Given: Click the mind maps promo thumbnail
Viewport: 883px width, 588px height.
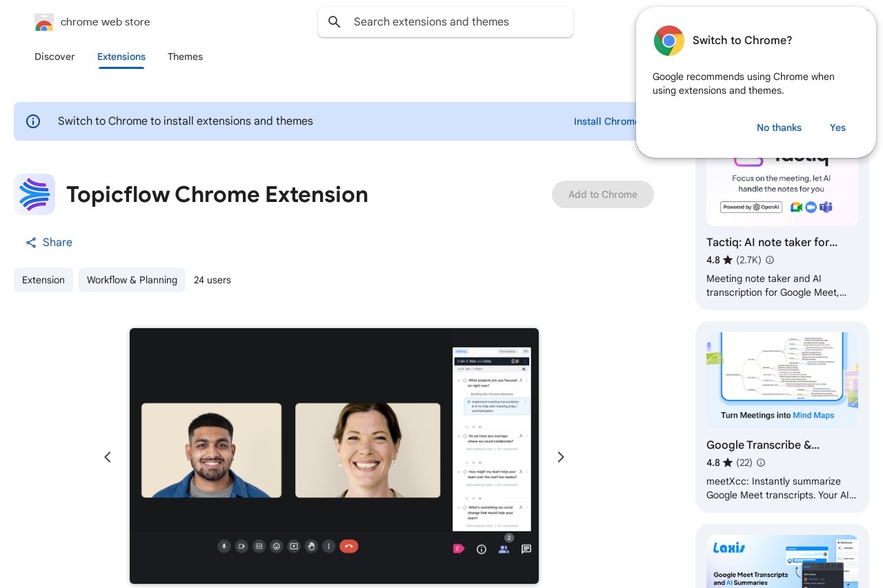Looking at the screenshot, I should click(782, 381).
